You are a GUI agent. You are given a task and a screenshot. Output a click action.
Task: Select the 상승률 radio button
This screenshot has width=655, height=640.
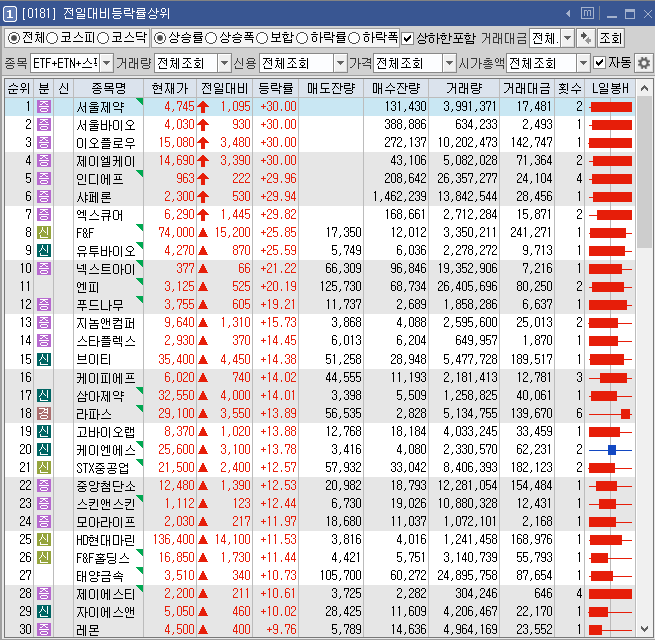160,38
